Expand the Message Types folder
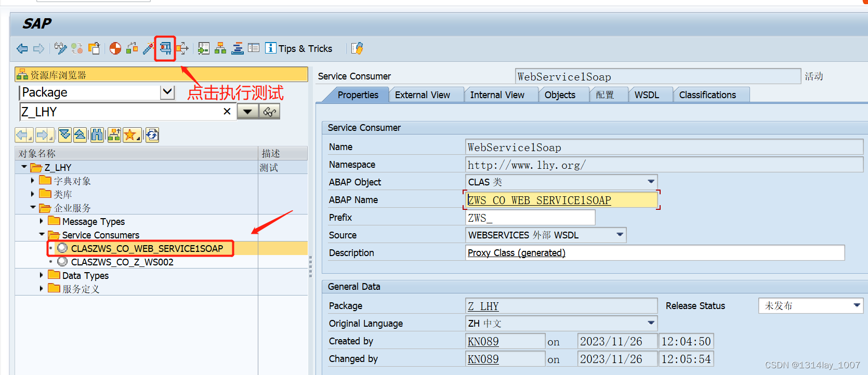Screen dimensions: 868x375 point(41,221)
